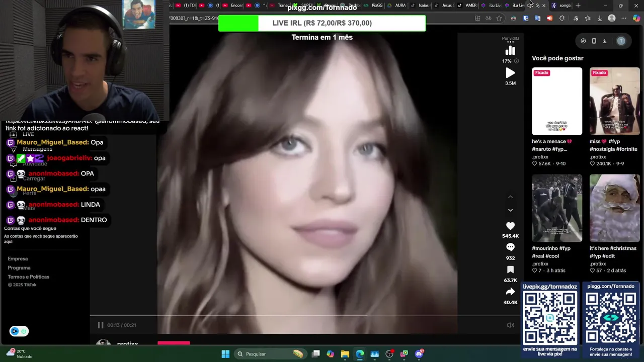Image resolution: width=644 pixels, height=362 pixels.
Task: Open the '#mourinho #fyp' video thumbnail
Action: tap(557, 208)
